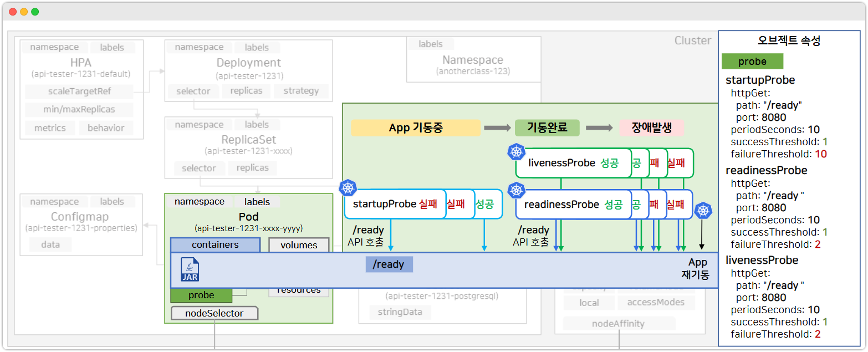
Task: Click the metrics field in HPA
Action: pos(50,128)
